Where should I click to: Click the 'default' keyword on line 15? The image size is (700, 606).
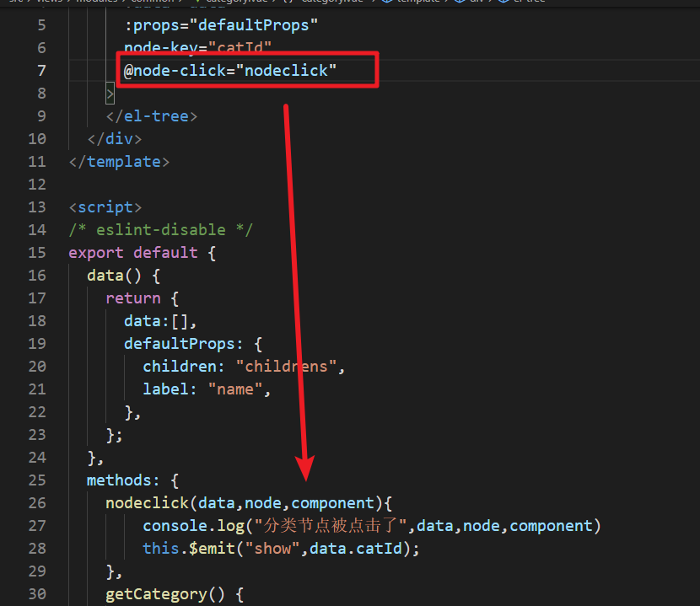(x=165, y=253)
